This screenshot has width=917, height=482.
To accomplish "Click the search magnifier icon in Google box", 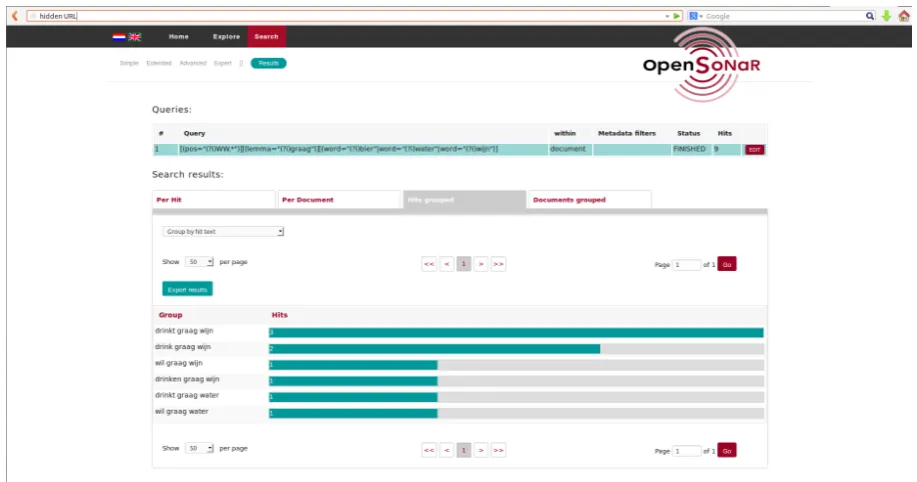I will click(870, 16).
